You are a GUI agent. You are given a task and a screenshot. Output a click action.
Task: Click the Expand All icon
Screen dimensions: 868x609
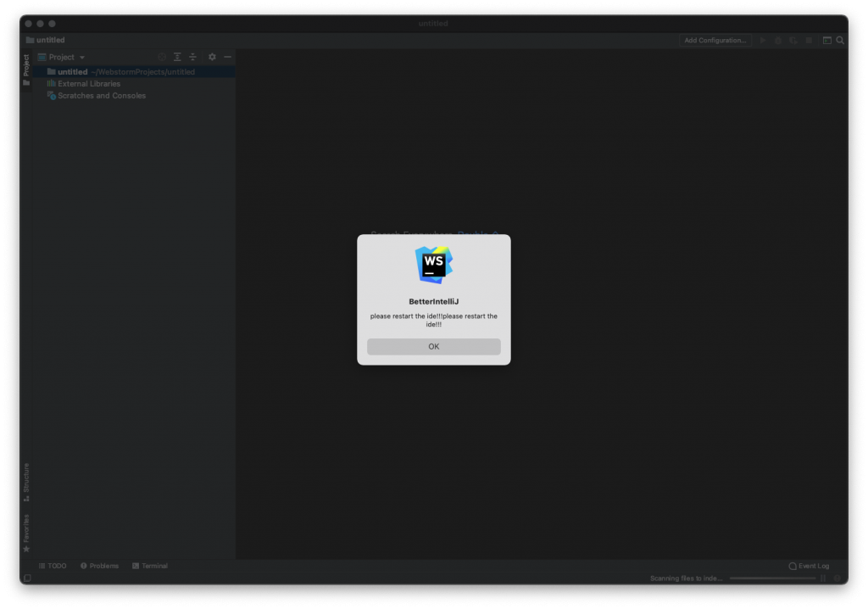(177, 57)
